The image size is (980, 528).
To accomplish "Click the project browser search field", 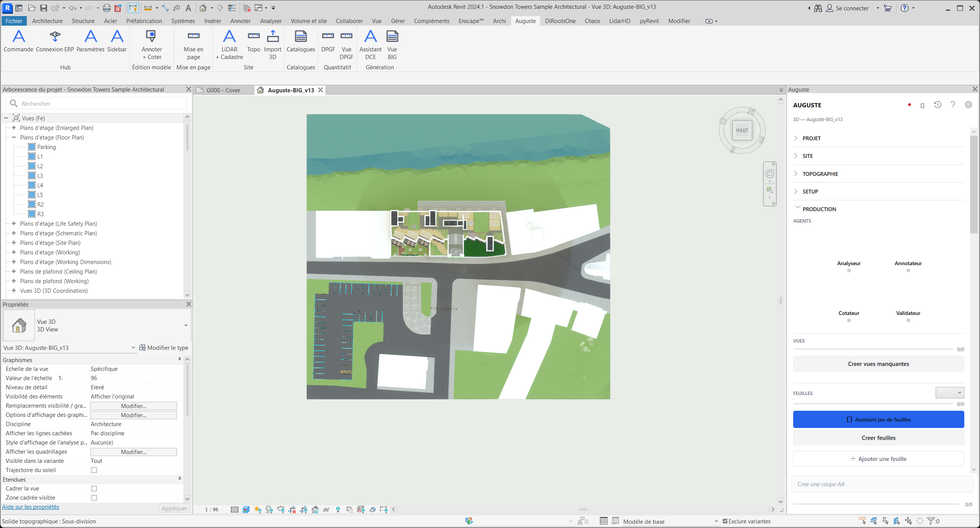I will 97,103.
